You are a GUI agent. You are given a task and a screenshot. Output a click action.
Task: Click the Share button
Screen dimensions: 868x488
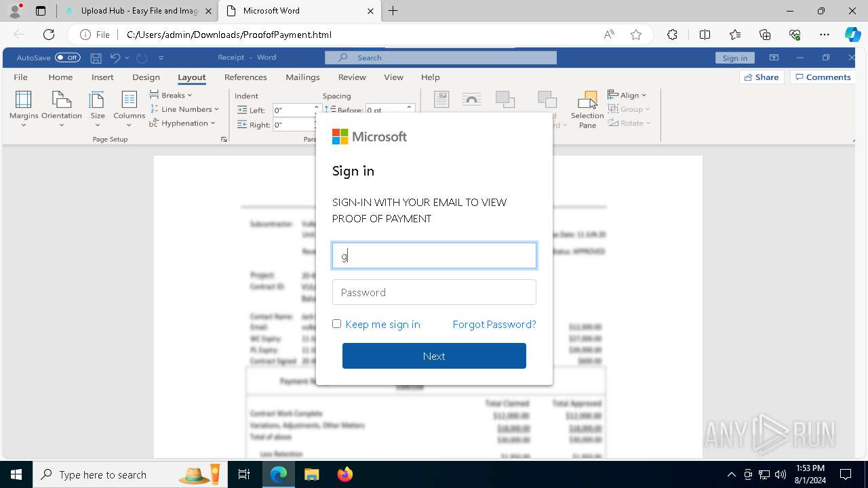point(762,77)
